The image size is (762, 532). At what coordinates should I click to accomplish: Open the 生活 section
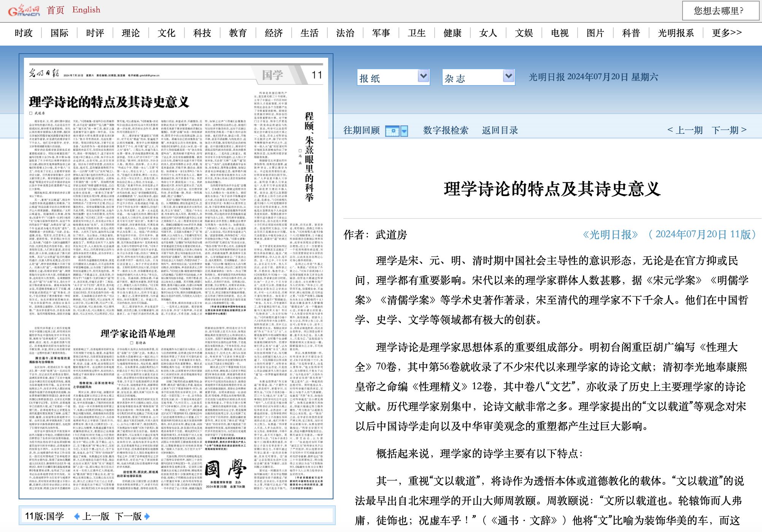[310, 33]
